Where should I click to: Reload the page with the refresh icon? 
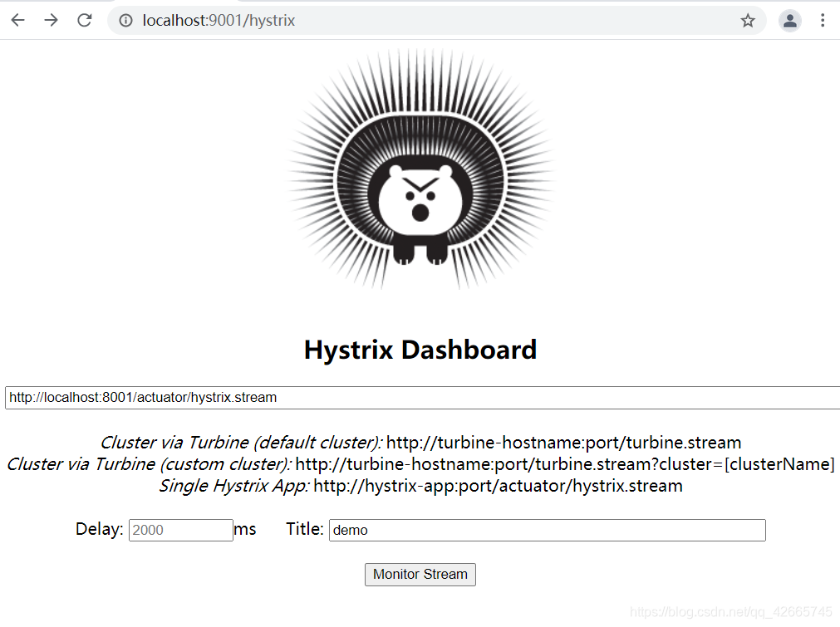[85, 21]
